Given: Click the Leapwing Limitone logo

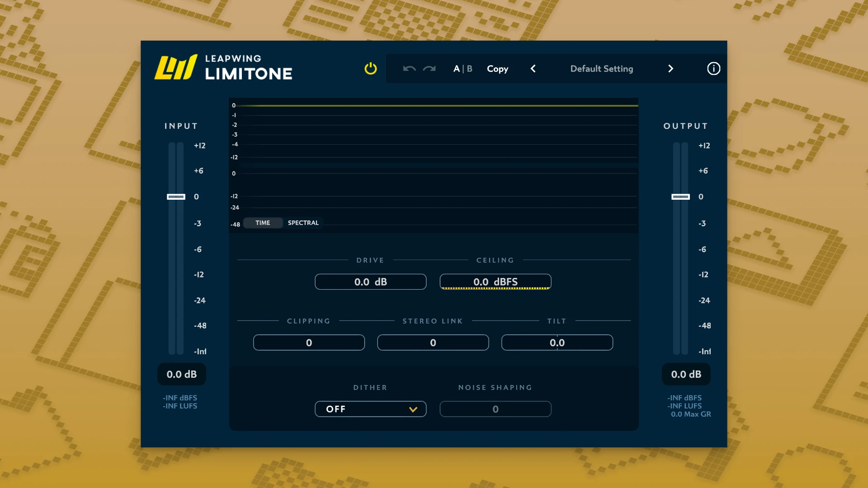Looking at the screenshot, I should tap(223, 68).
